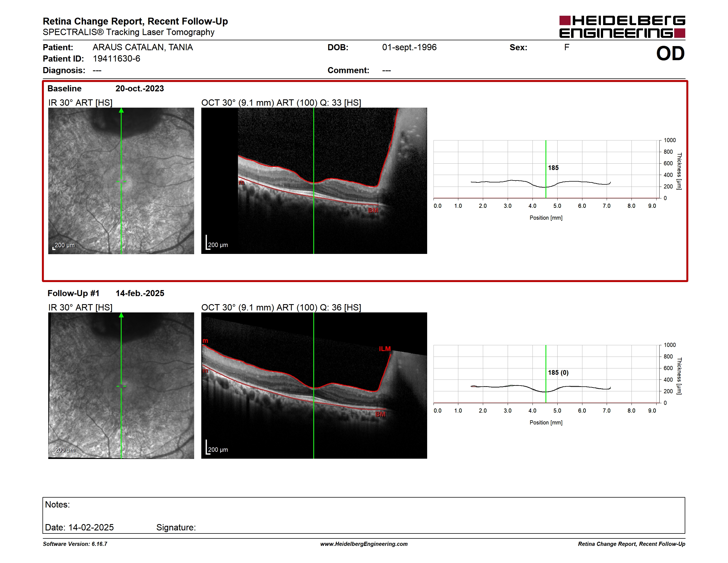Click the Comment field label

[348, 70]
